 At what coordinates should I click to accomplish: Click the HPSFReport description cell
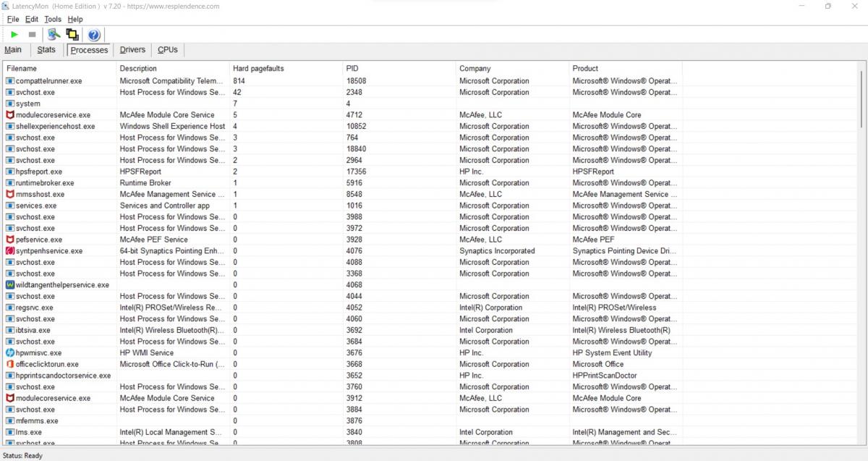pyautogui.click(x=140, y=172)
